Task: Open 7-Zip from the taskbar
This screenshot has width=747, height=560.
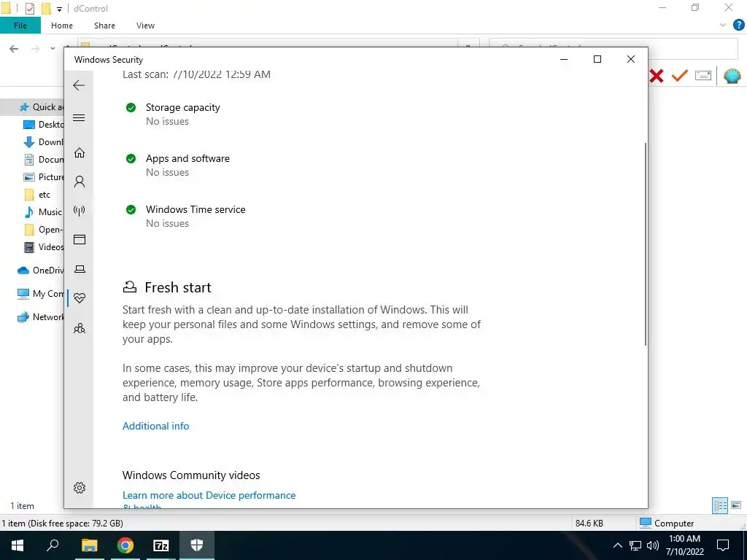Action: [x=161, y=545]
